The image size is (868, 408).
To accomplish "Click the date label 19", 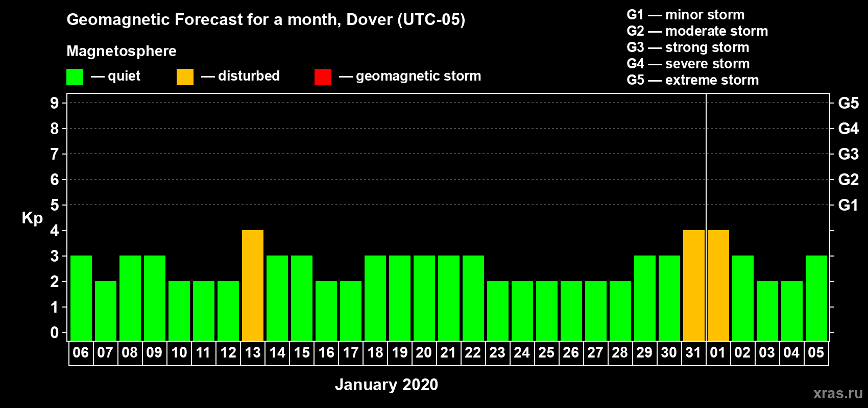I will coord(399,352).
